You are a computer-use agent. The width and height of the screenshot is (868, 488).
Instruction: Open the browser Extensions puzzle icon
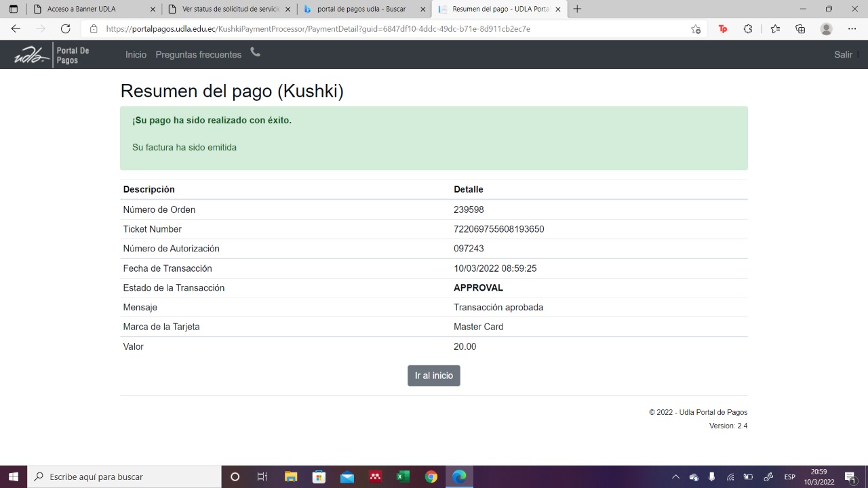click(x=748, y=29)
